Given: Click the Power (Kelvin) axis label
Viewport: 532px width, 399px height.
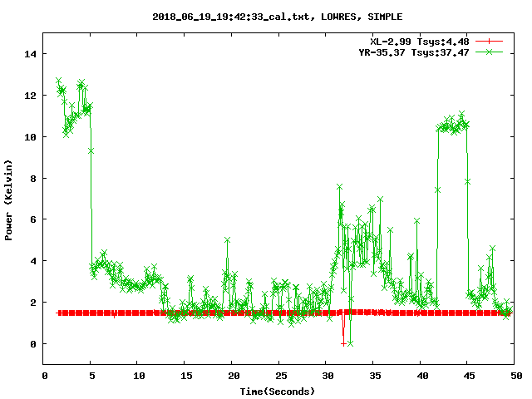Looking at the screenshot, I should [x=8, y=200].
